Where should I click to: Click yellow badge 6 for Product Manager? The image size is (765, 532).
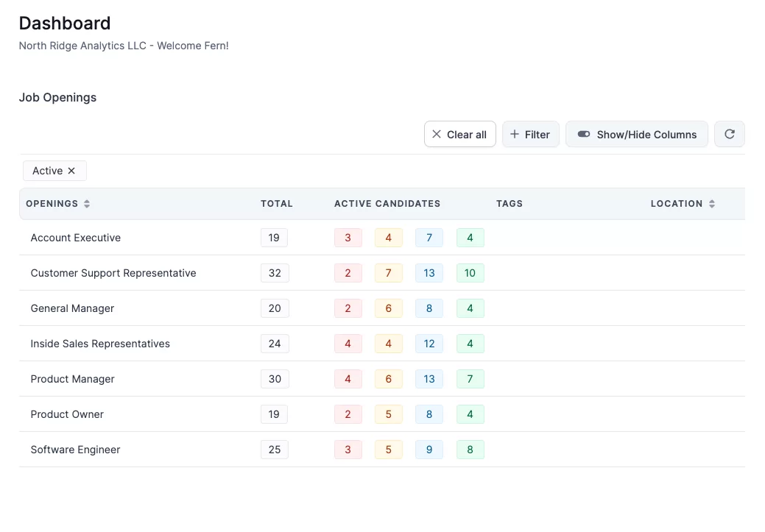pyautogui.click(x=388, y=379)
